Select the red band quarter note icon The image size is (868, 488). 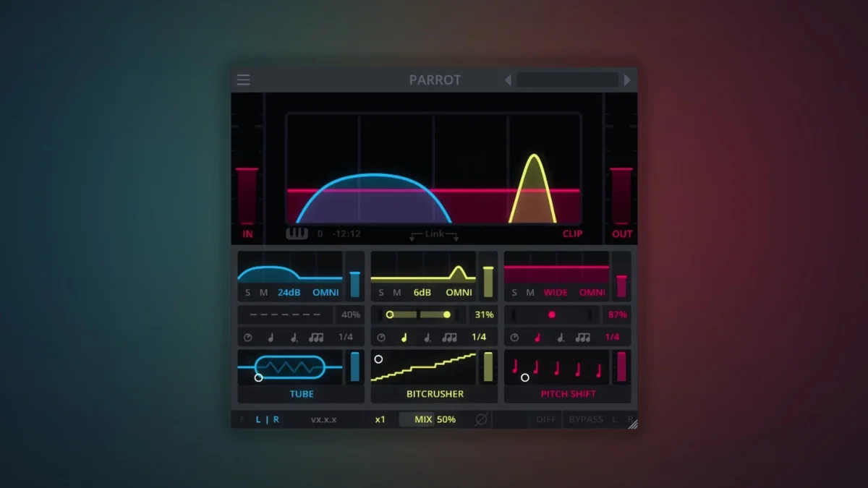point(537,338)
